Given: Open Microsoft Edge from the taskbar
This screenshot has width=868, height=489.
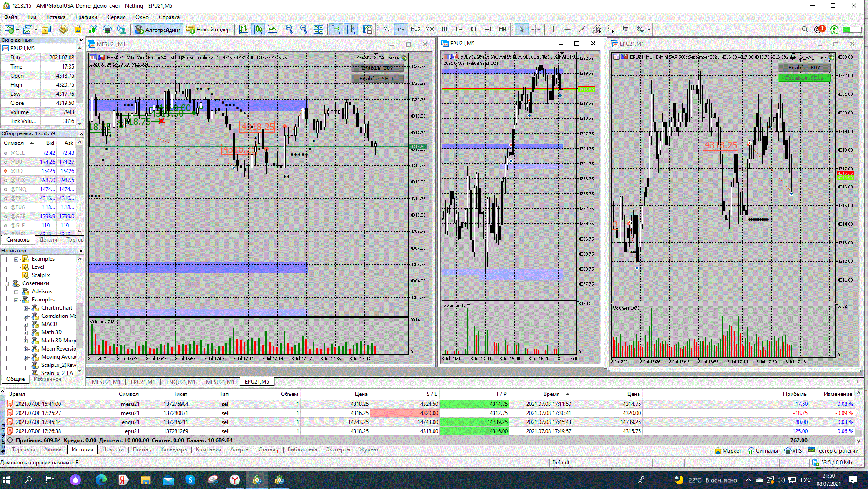Looking at the screenshot, I should click(x=101, y=479).
